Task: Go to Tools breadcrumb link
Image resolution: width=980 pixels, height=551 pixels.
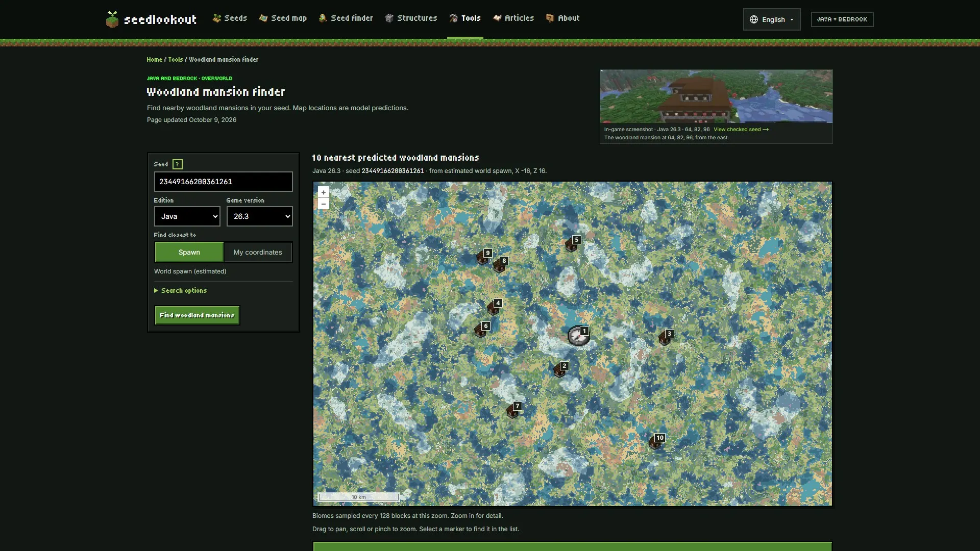Action: (176, 60)
